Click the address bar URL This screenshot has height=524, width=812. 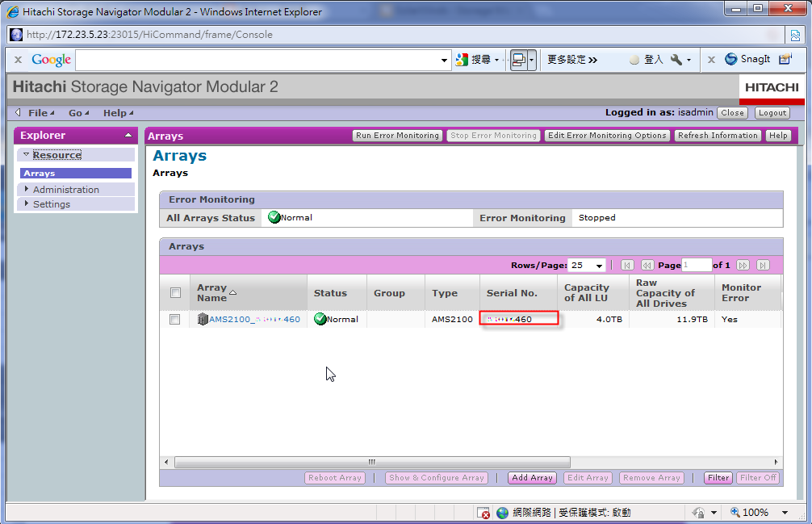tap(149, 35)
